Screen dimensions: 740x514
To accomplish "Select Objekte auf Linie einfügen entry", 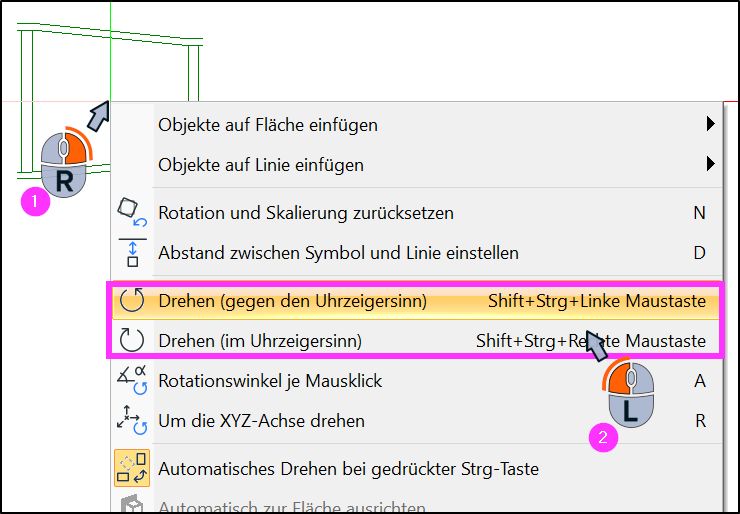I will 261,165.
